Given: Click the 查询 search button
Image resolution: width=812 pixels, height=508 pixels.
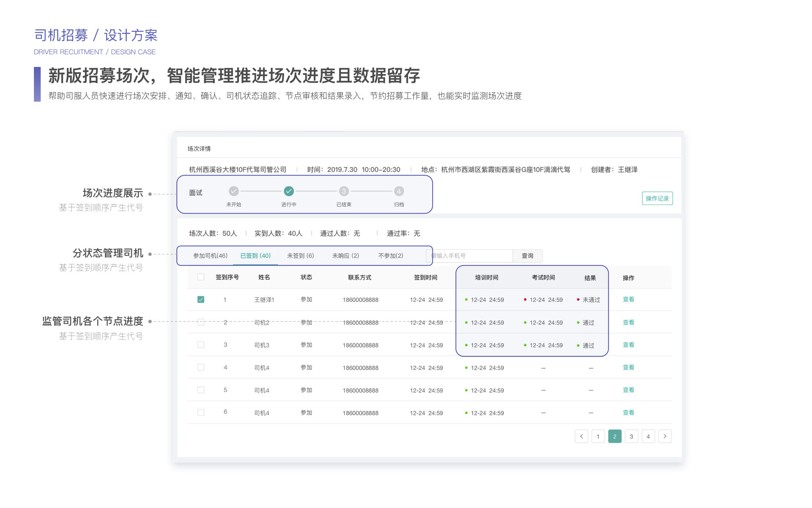Looking at the screenshot, I should [x=527, y=256].
